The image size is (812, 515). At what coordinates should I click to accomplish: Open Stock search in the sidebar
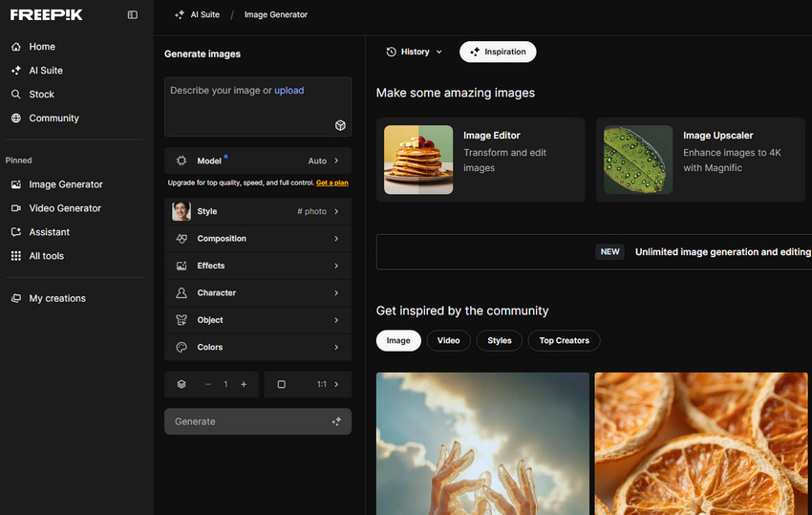click(x=41, y=95)
